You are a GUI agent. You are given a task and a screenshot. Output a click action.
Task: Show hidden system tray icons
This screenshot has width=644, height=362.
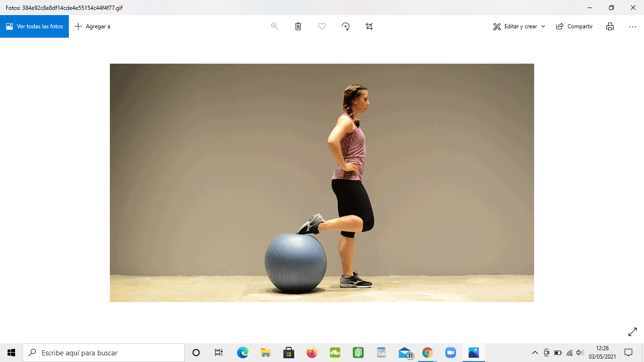[535, 353]
